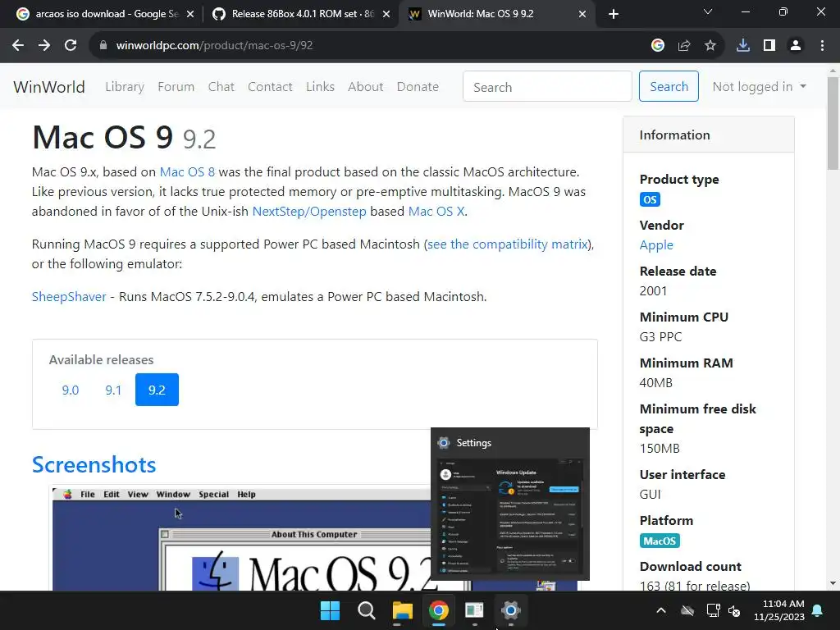The height and width of the screenshot is (630, 840).
Task: Go to WinWorld home logo
Action: click(x=48, y=87)
